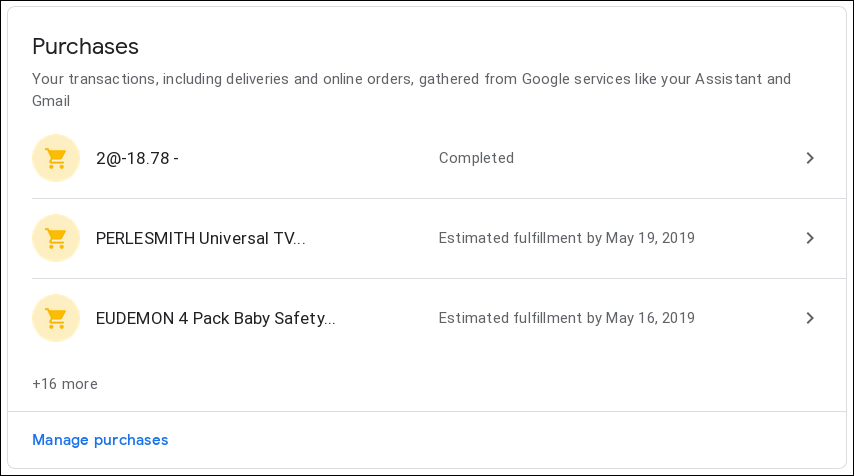The image size is (854, 476).
Task: Open the 2@-18.78 - purchase title
Action: click(x=137, y=158)
